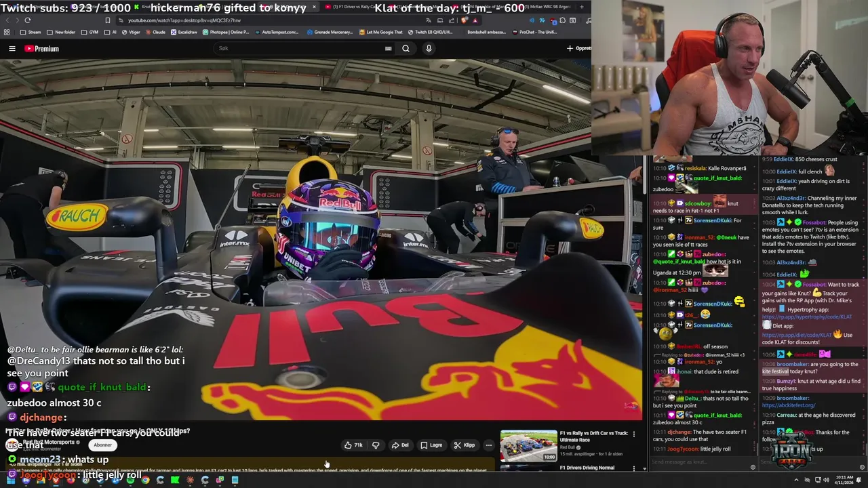Bookmark page icon in address bar

(107, 20)
